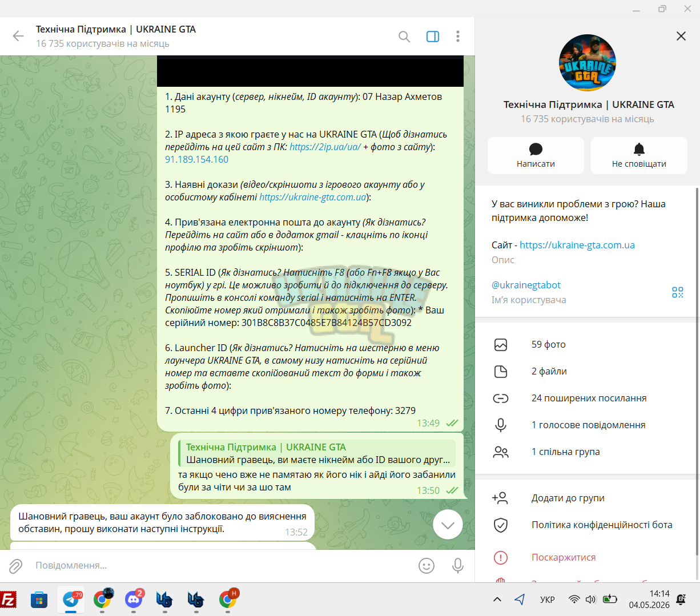
Task: Click the attach file paperclip icon
Action: (x=15, y=566)
